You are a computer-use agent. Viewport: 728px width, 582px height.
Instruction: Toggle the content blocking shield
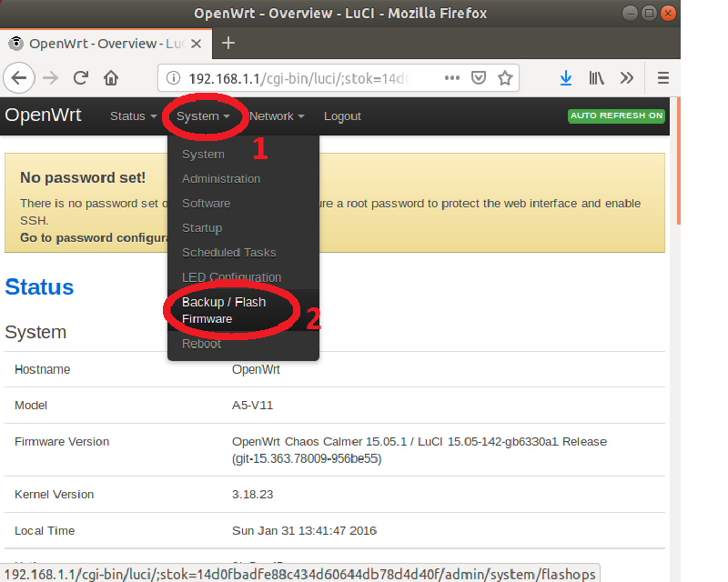[479, 78]
